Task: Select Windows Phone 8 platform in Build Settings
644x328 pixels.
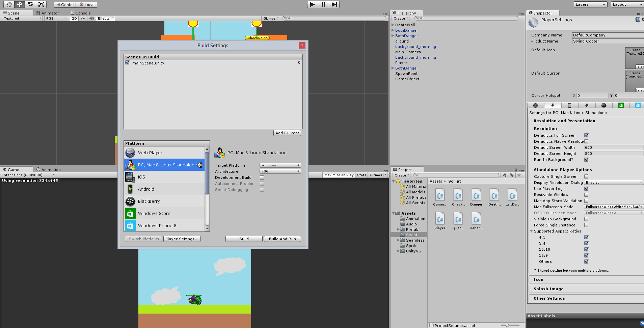Action: [x=164, y=226]
